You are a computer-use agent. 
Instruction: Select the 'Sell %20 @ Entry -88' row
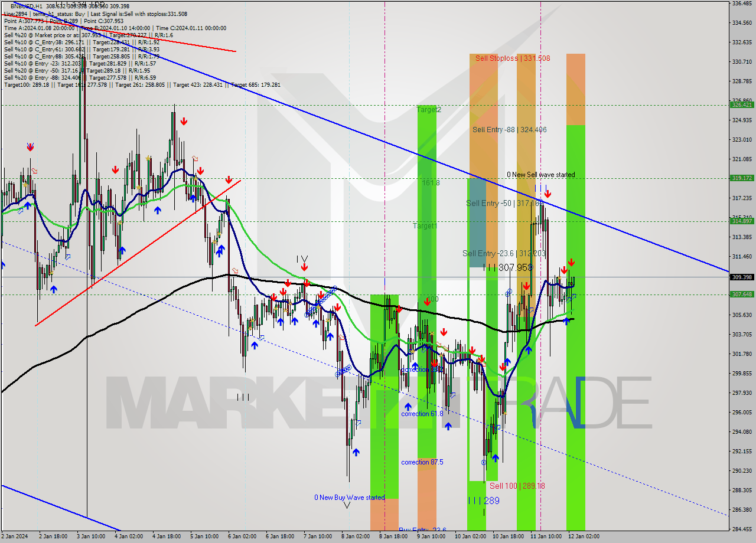pos(80,77)
